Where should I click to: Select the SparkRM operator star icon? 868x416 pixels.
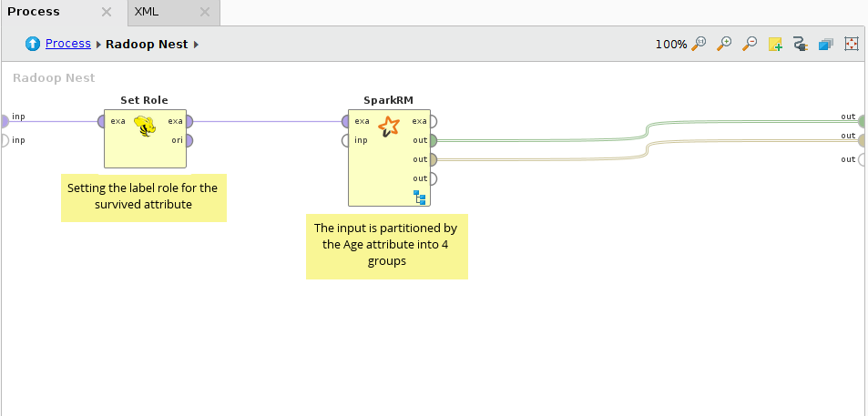(389, 127)
